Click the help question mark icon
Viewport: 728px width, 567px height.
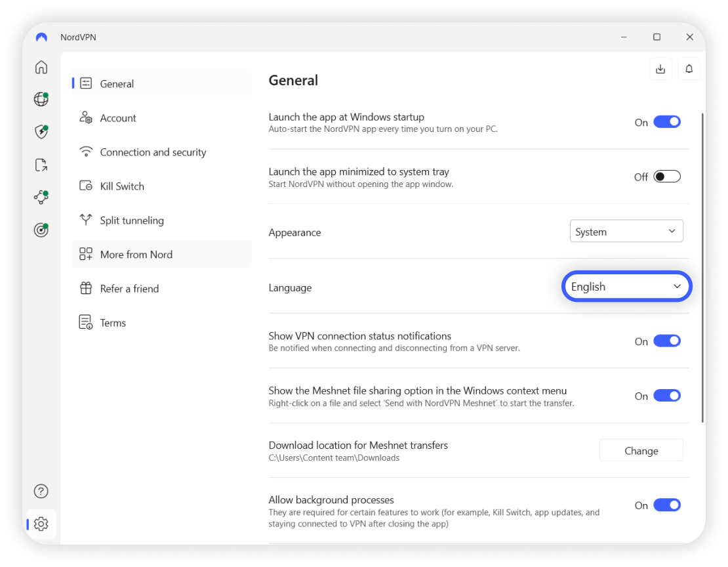(x=41, y=491)
